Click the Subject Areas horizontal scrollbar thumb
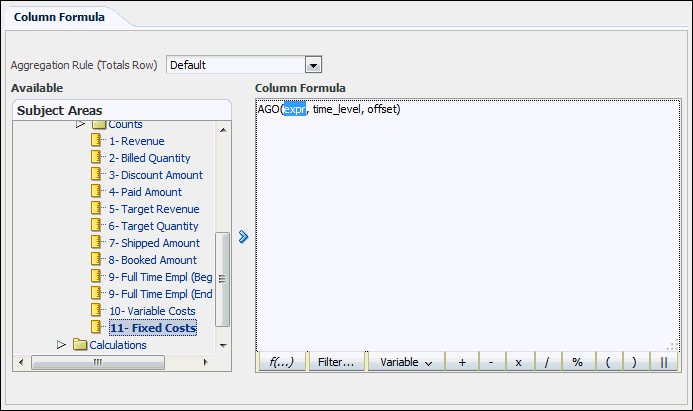The width and height of the screenshot is (693, 411). 98,362
